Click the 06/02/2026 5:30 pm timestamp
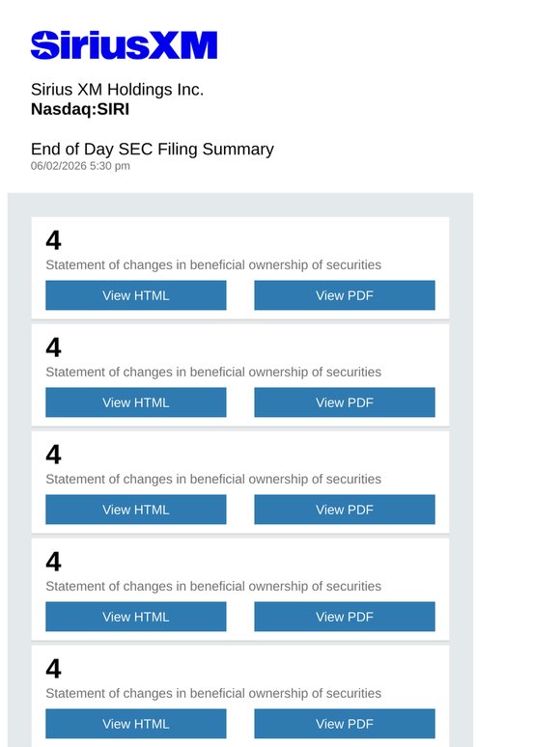The image size is (560, 747). coord(80,166)
